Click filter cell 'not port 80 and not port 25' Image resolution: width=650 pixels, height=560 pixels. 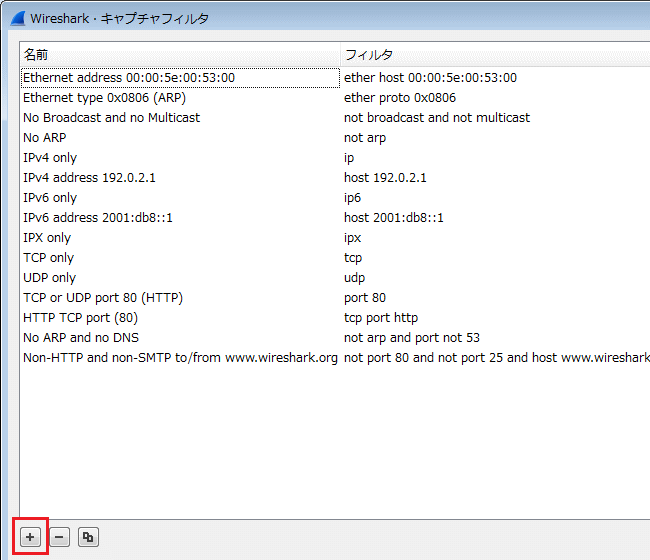497,358
